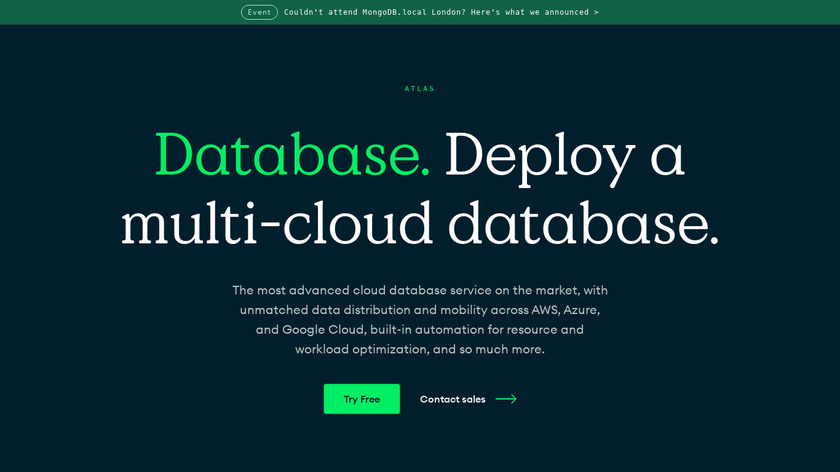
Task: Click the green 'Database.' headline word
Action: pyautogui.click(x=292, y=155)
